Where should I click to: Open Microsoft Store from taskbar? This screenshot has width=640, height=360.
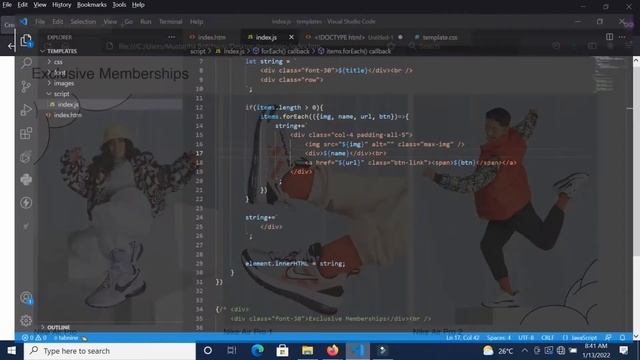coord(282,351)
